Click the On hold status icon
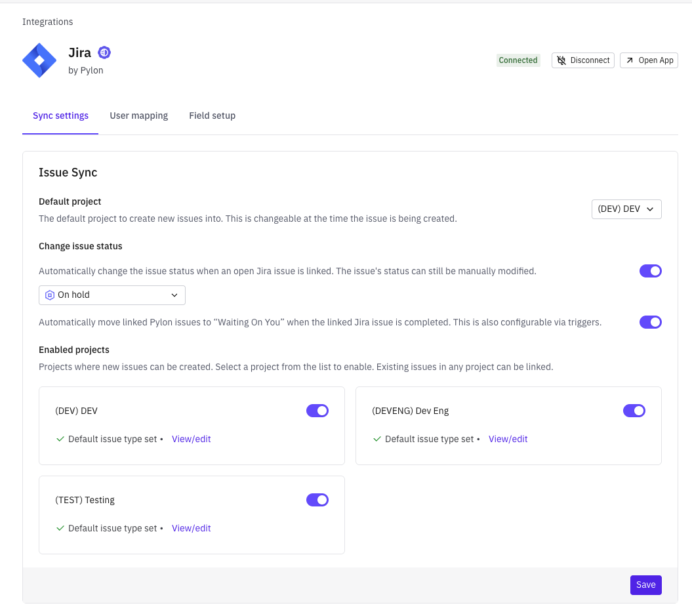This screenshot has height=616, width=692. (49, 295)
